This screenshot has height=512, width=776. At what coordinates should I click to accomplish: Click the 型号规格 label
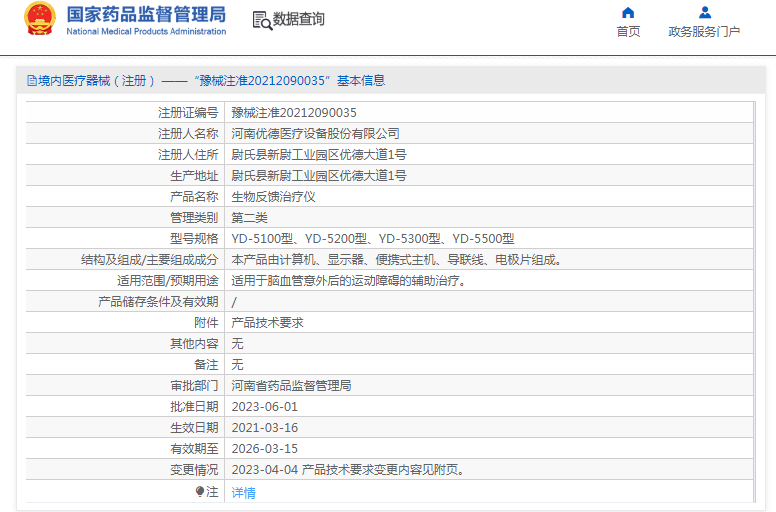(194, 239)
